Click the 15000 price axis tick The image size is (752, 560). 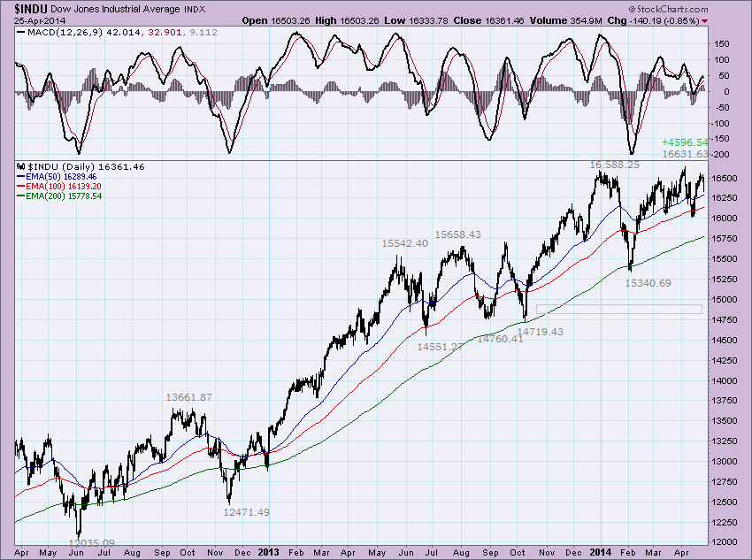pos(725,299)
